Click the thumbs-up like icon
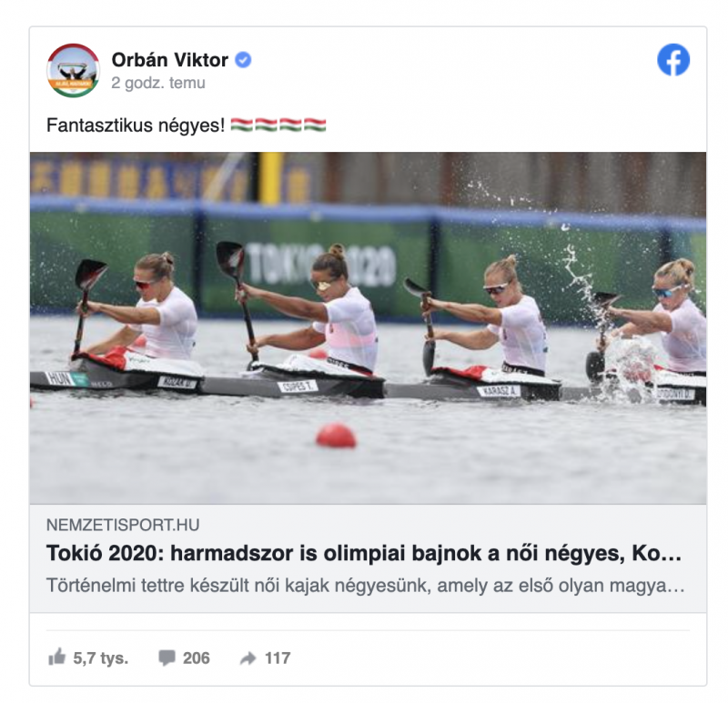The height and width of the screenshot is (703, 728). click(x=56, y=657)
